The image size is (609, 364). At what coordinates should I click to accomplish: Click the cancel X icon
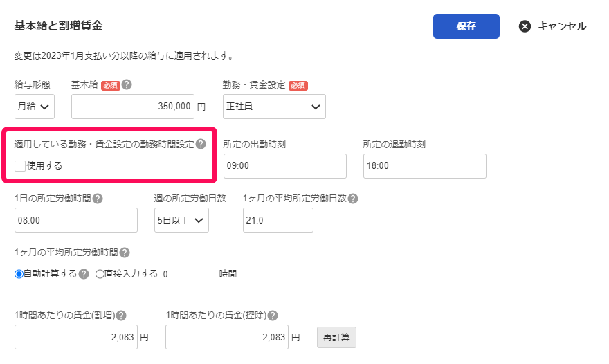(x=525, y=26)
